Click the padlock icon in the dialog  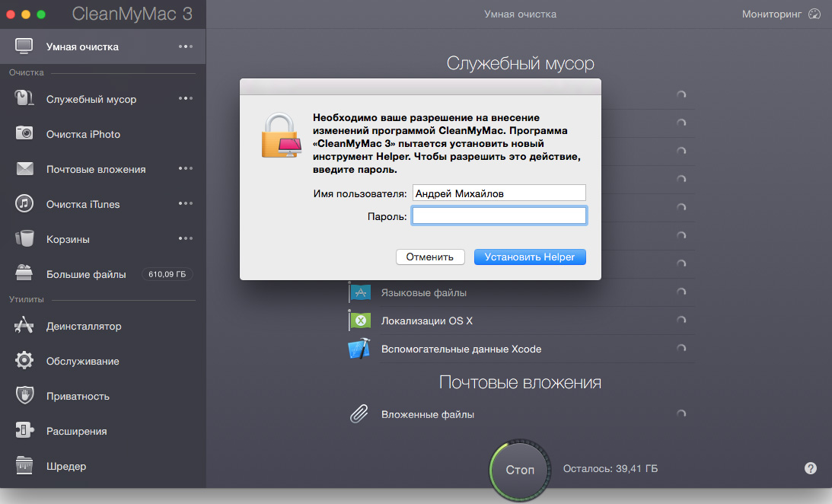pyautogui.click(x=281, y=136)
